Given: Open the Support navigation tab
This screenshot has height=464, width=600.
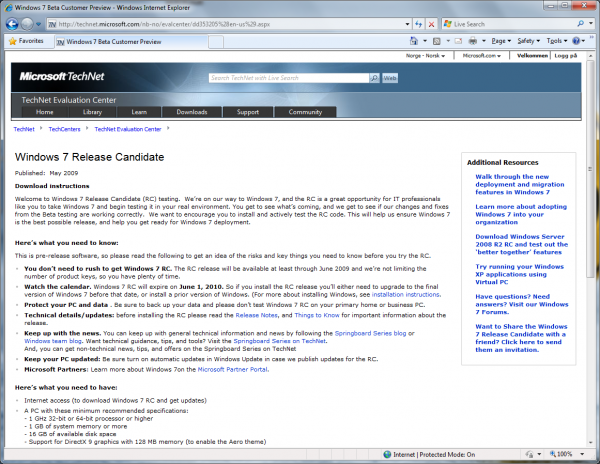Looking at the screenshot, I should [248, 112].
